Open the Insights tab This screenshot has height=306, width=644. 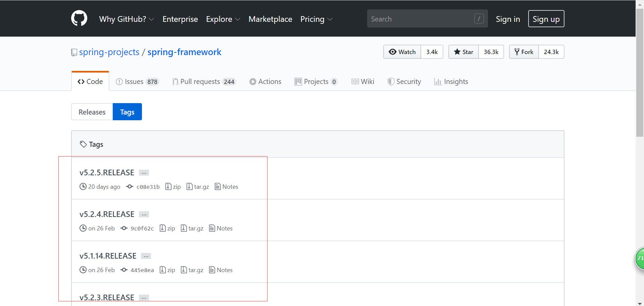pos(451,82)
